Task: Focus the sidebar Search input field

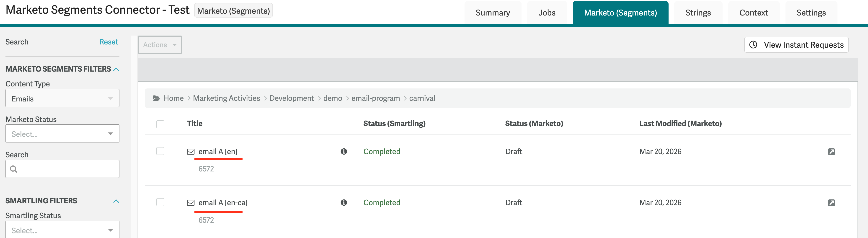Action: (x=62, y=169)
